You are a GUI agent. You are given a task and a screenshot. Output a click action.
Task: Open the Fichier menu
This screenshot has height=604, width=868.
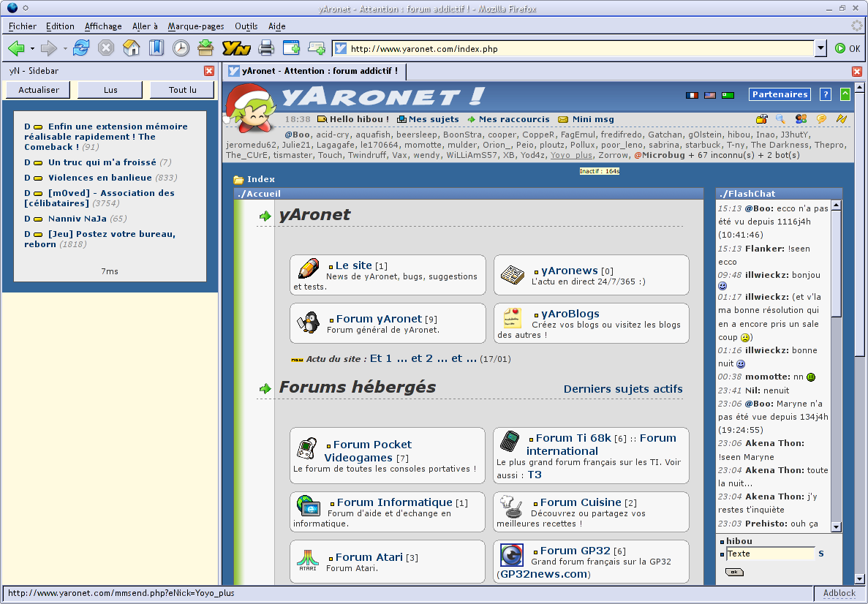[x=23, y=26]
